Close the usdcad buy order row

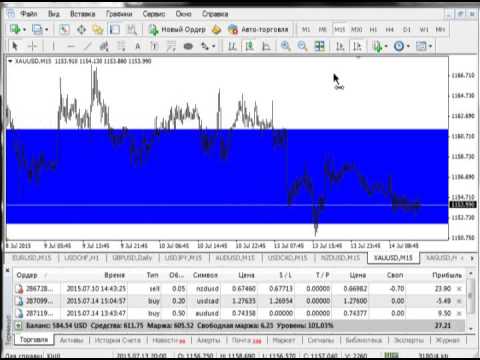click(459, 301)
